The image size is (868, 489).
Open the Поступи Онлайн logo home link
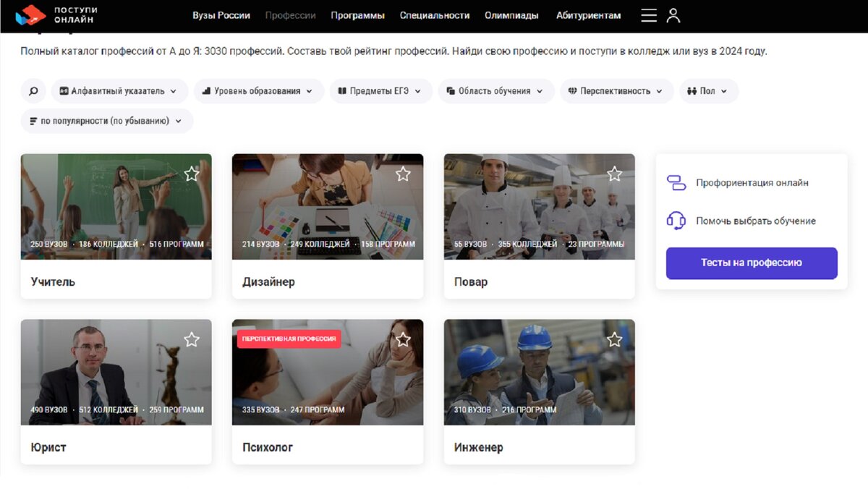point(56,14)
